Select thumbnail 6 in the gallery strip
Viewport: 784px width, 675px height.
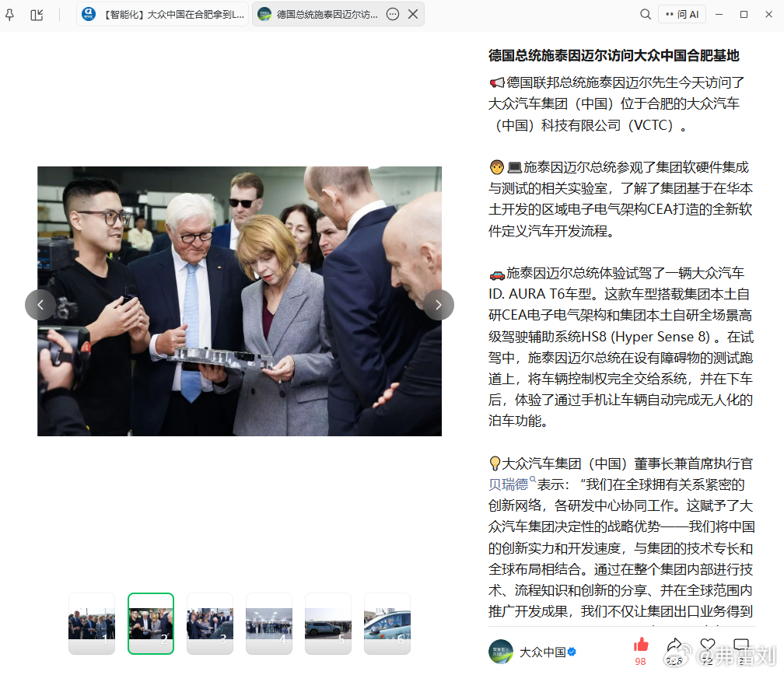point(387,624)
